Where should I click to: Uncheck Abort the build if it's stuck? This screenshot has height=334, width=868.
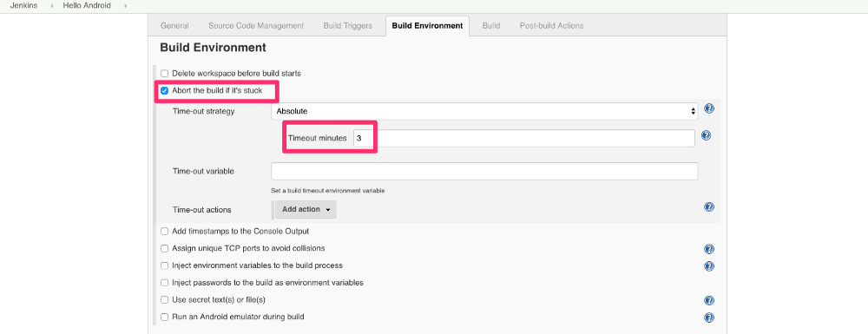click(164, 91)
